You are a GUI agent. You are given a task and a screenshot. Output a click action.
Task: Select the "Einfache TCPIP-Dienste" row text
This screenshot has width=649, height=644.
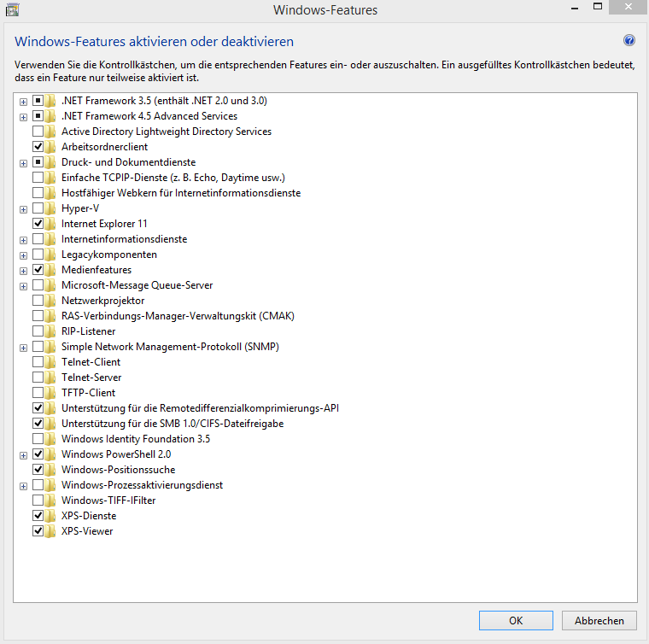(x=173, y=178)
